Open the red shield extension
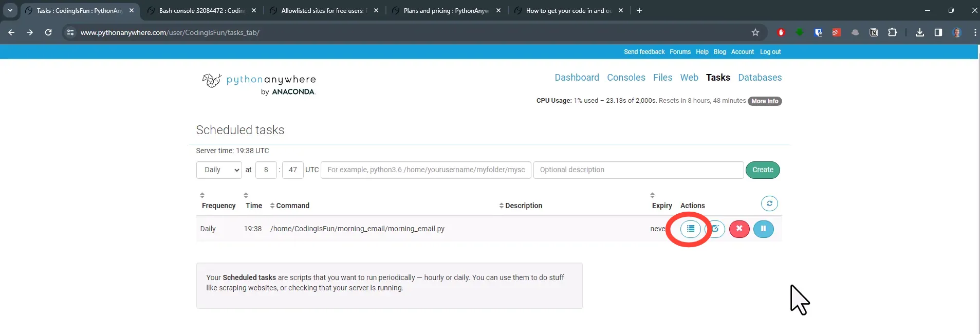 pos(781,32)
